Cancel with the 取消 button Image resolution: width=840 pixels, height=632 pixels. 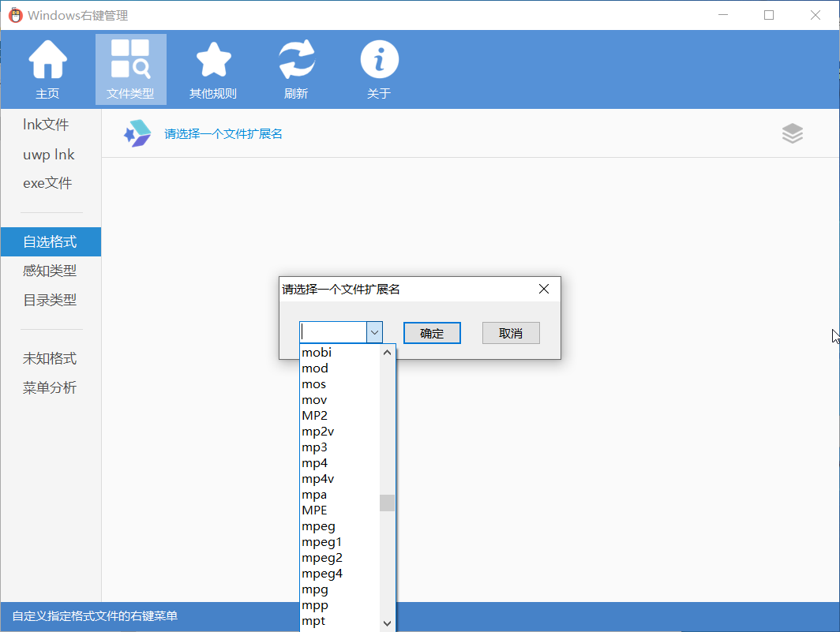511,333
